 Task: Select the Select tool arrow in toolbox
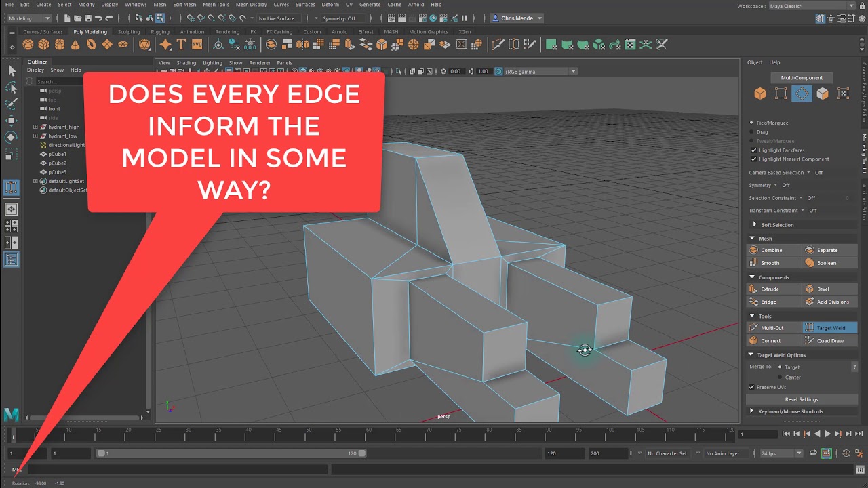click(12, 70)
